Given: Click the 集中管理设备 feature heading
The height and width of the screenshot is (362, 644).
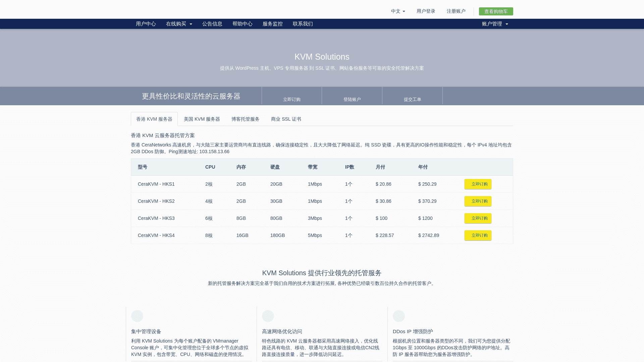Looking at the screenshot, I should tap(146, 331).
